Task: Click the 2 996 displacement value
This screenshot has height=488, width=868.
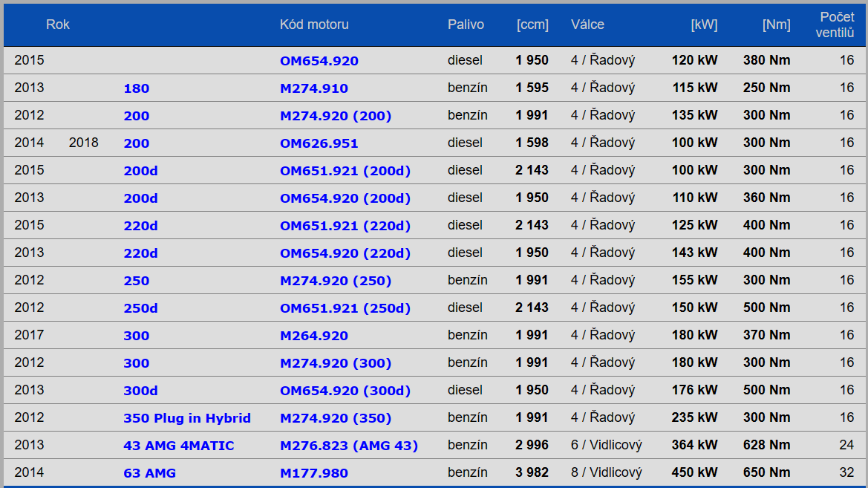Action: point(532,445)
